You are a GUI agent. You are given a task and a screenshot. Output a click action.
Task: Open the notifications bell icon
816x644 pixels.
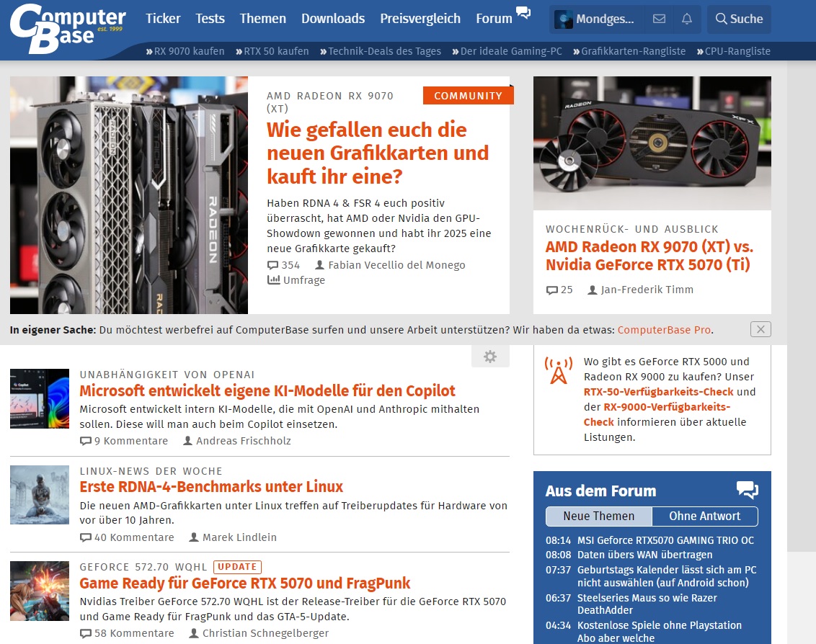687,19
